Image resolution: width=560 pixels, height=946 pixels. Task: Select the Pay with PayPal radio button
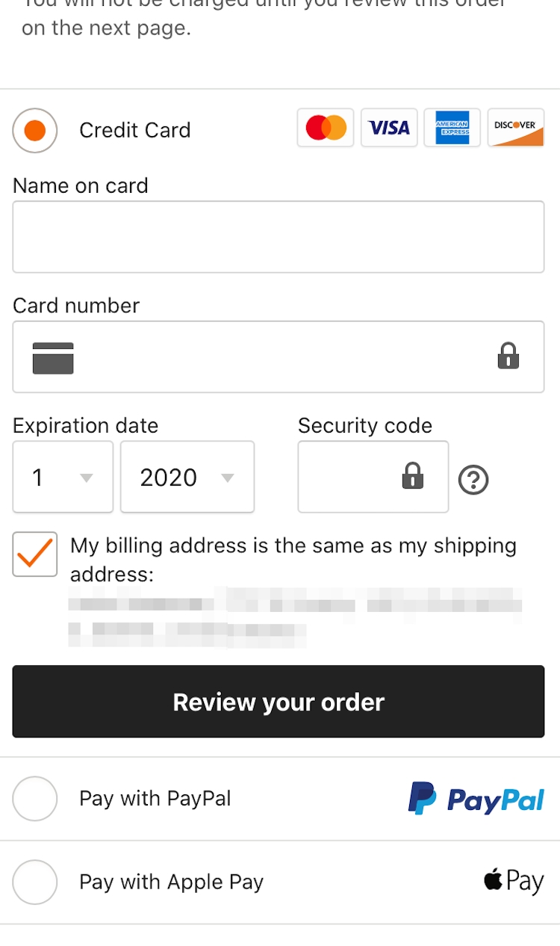(x=35, y=799)
